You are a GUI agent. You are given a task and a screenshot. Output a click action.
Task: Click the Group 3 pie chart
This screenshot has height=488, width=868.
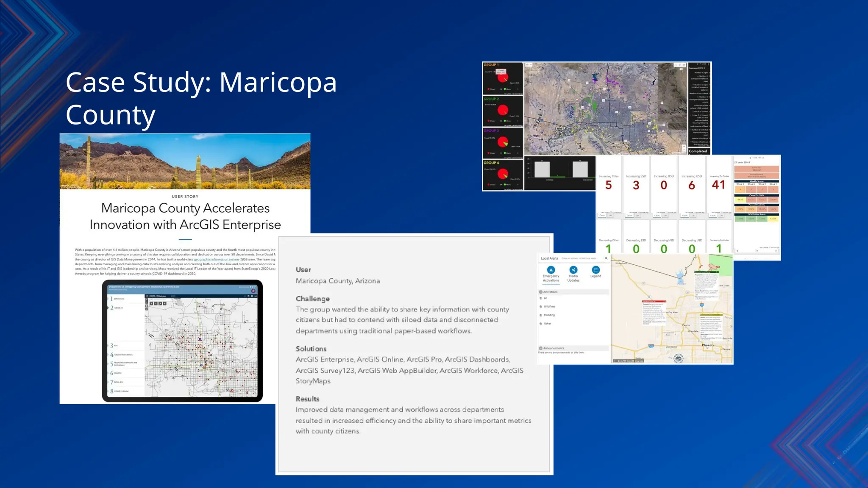click(x=503, y=142)
